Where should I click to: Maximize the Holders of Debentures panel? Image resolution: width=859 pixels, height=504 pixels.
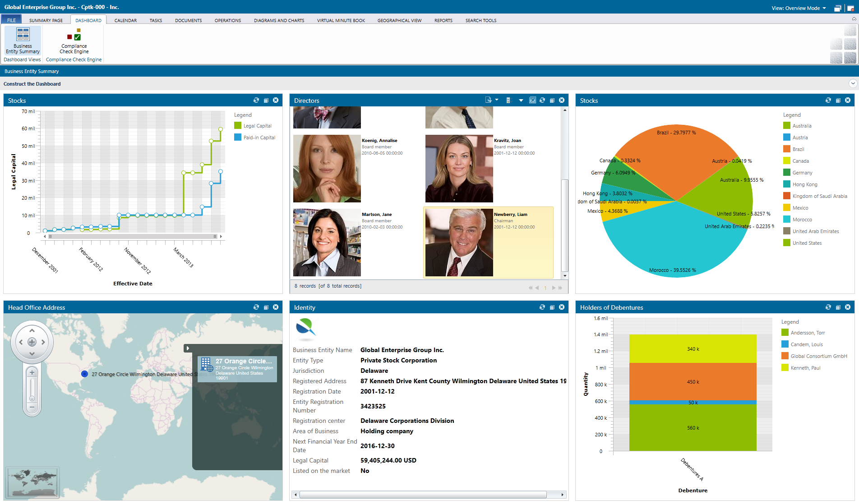click(838, 307)
